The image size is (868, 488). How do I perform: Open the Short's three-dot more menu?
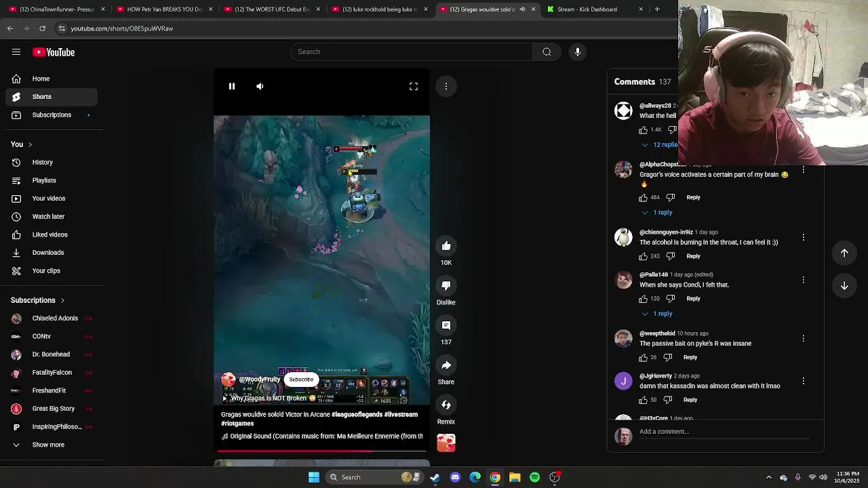pos(446,86)
